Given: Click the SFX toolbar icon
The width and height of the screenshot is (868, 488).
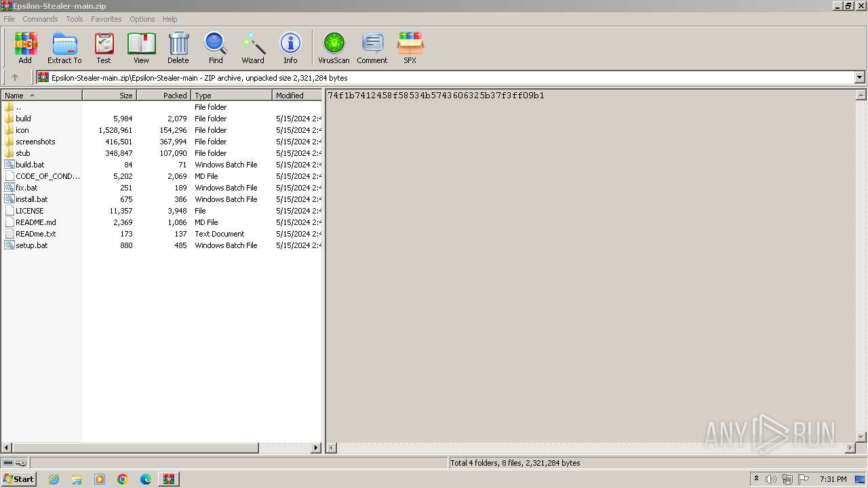Looking at the screenshot, I should point(410,47).
